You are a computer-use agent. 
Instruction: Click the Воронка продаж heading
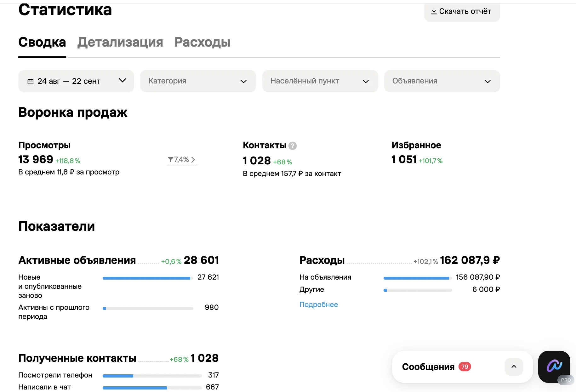tap(73, 112)
